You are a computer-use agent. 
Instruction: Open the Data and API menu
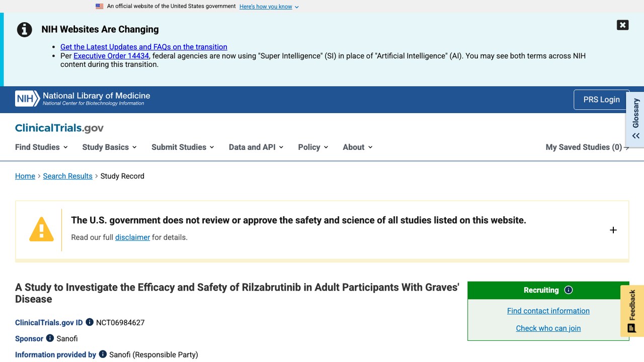(x=256, y=147)
